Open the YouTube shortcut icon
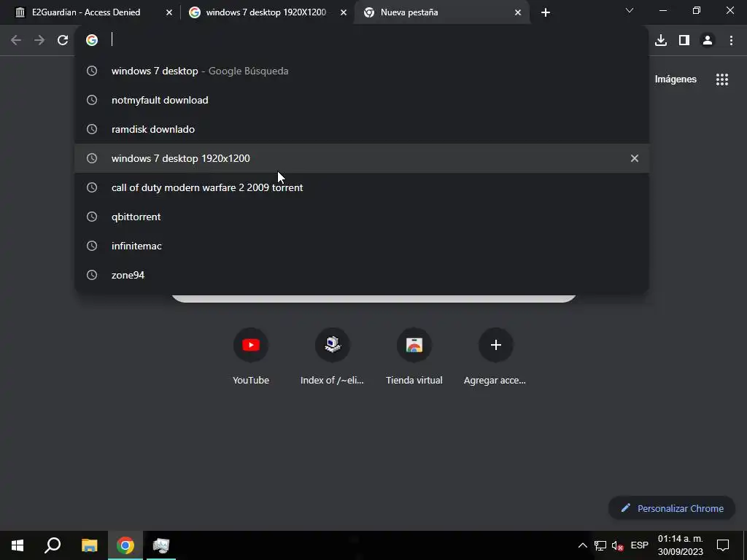This screenshot has width=747, height=560. (251, 345)
